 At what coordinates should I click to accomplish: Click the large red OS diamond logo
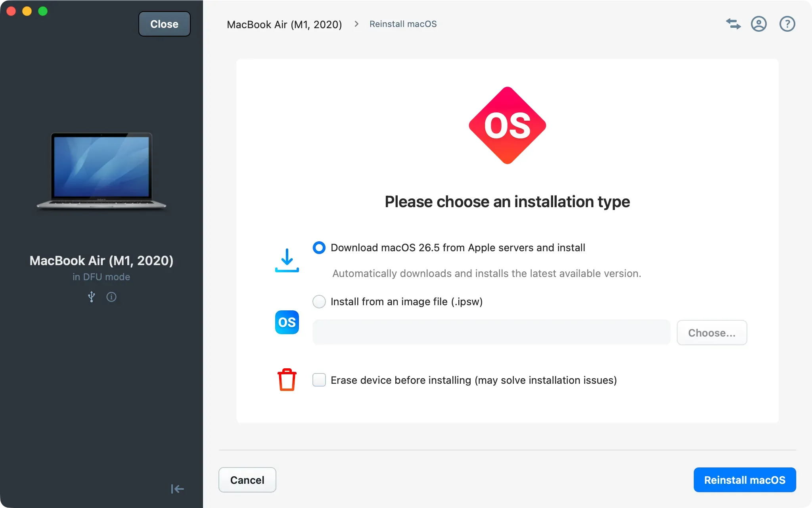tap(507, 125)
